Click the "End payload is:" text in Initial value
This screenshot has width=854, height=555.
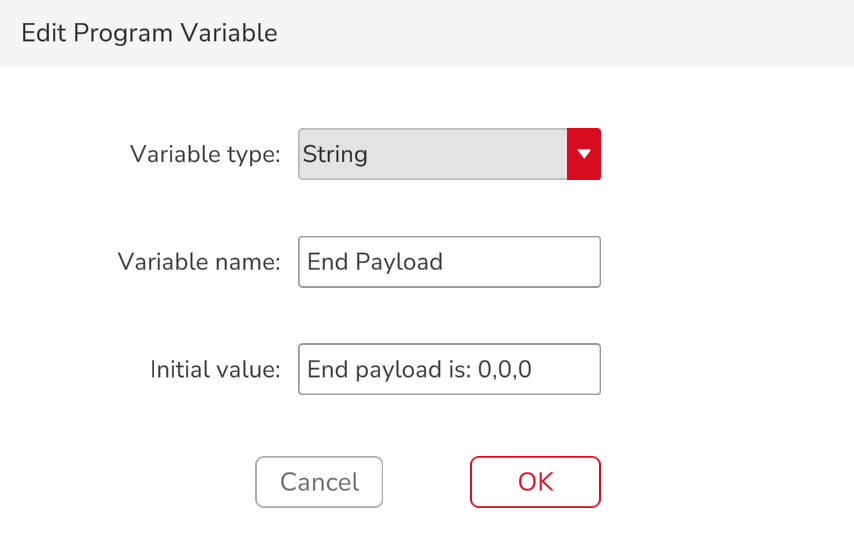tap(389, 370)
